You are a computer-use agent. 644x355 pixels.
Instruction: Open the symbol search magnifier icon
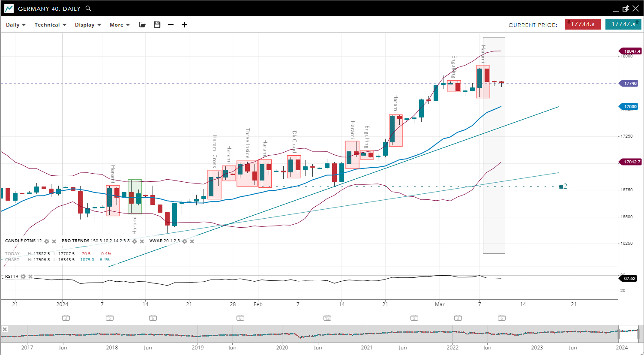(x=88, y=9)
